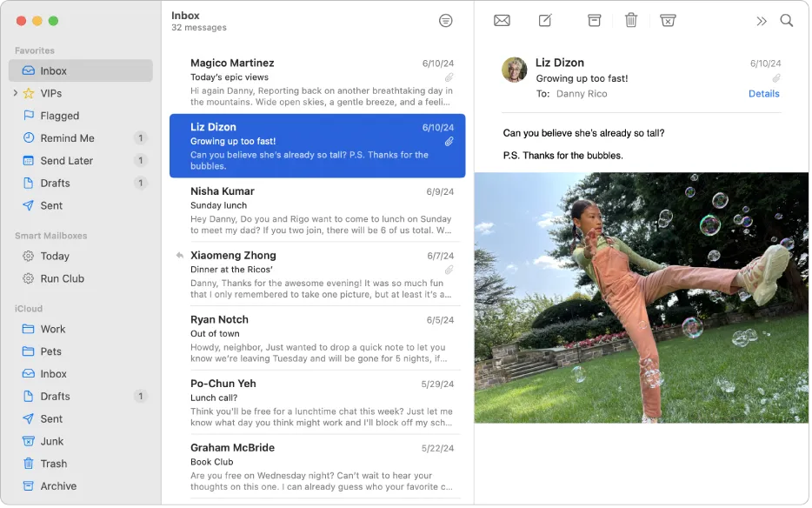The height and width of the screenshot is (508, 812).
Task: Mark Xiaomeng Zhong's email read via its blue dot
Action: [180, 255]
